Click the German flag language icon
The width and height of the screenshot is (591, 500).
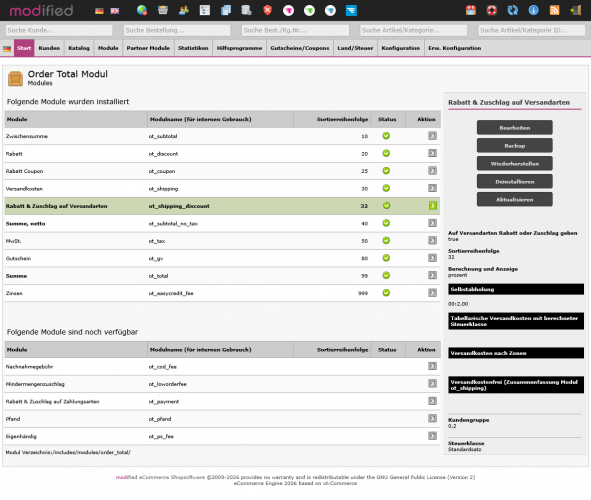pyautogui.click(x=99, y=11)
